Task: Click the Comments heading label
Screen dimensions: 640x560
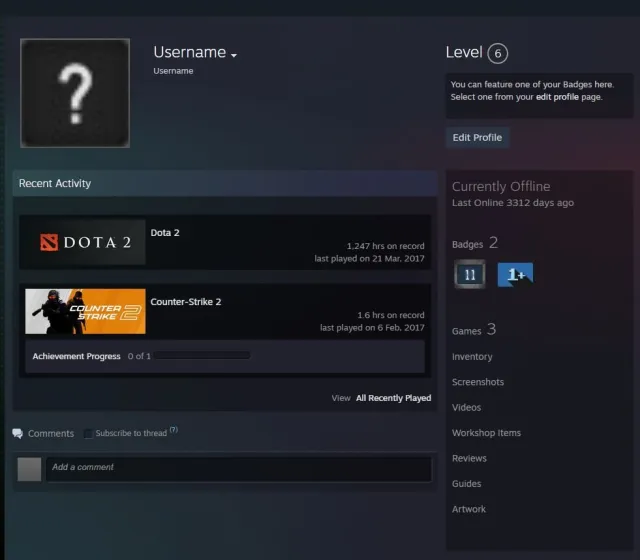Action: pyautogui.click(x=51, y=433)
